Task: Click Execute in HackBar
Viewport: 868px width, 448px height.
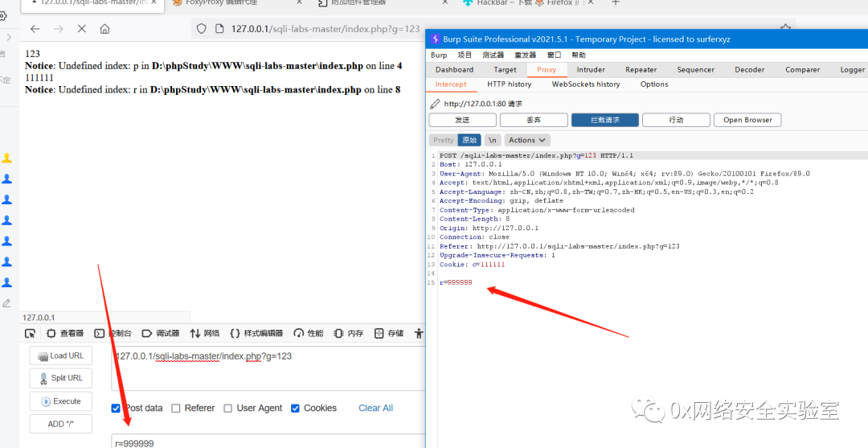Action: point(61,401)
